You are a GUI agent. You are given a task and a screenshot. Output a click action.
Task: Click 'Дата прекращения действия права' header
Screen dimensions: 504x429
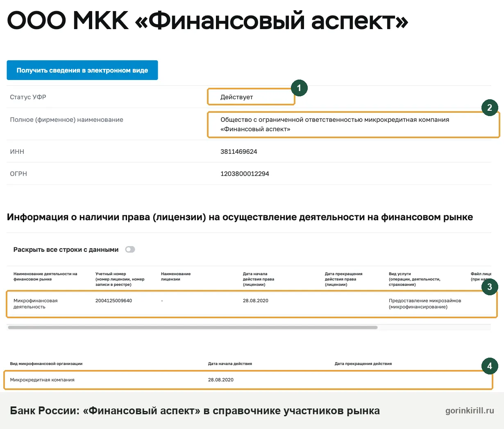(x=343, y=279)
